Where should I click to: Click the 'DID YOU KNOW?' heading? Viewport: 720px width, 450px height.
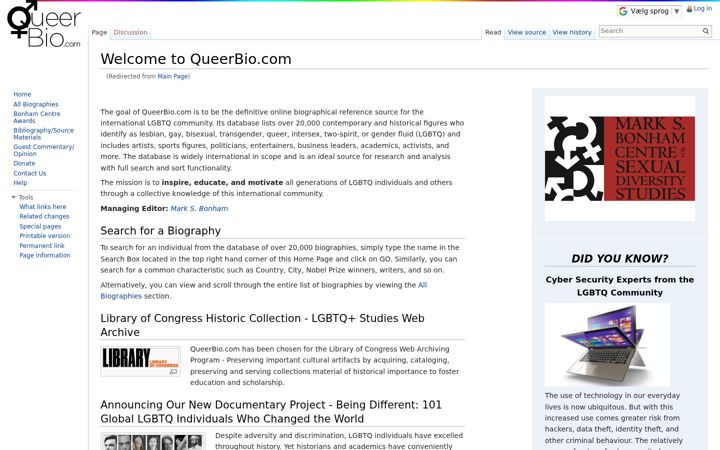pyautogui.click(x=620, y=259)
